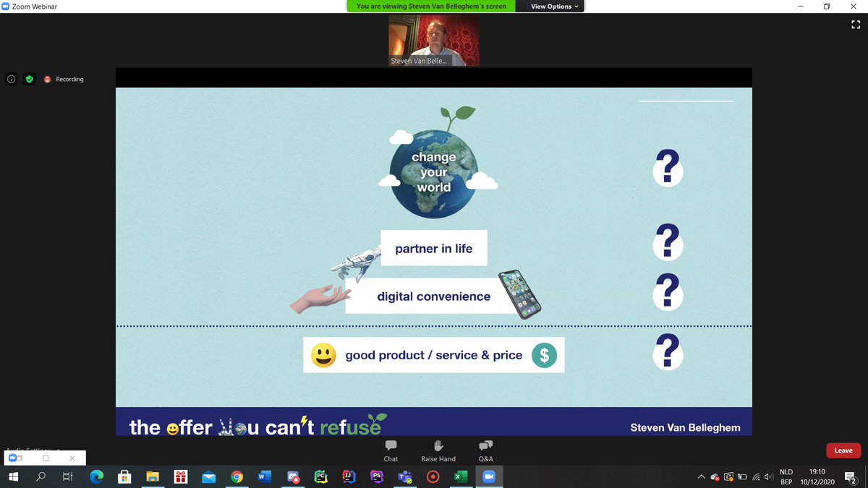The height and width of the screenshot is (488, 868).
Task: Open the Windows notification center
Action: [x=851, y=477]
